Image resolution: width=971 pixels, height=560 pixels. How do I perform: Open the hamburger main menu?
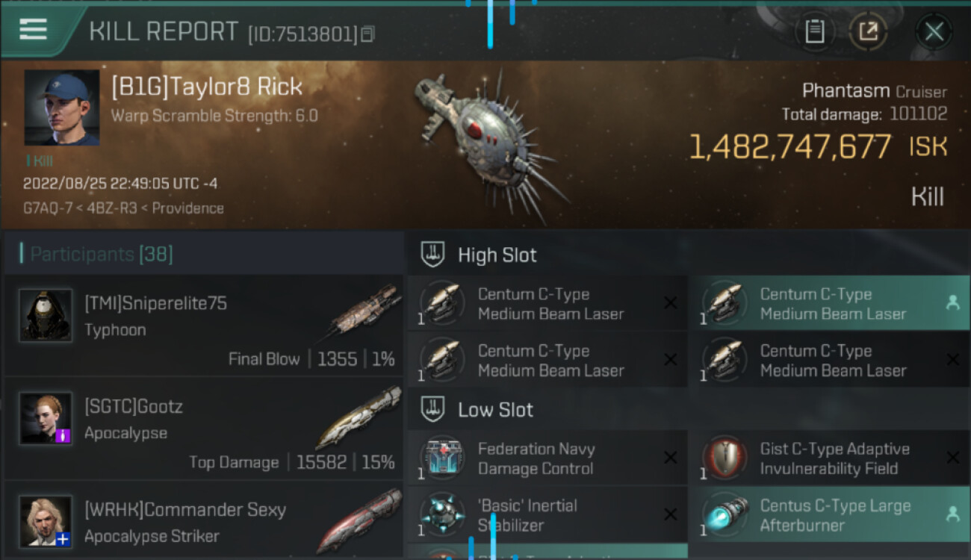[33, 29]
